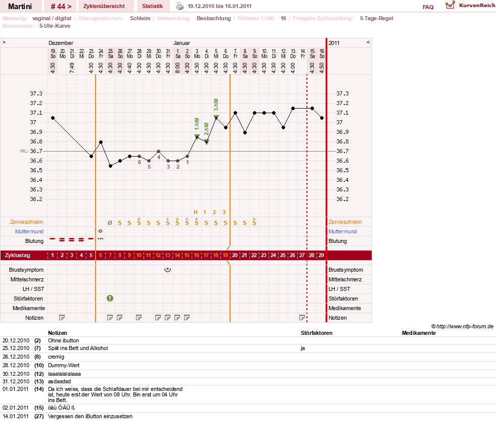Click the right '<' arrow beside 2011 header
The height and width of the screenshot is (448, 496).
tap(368, 42)
